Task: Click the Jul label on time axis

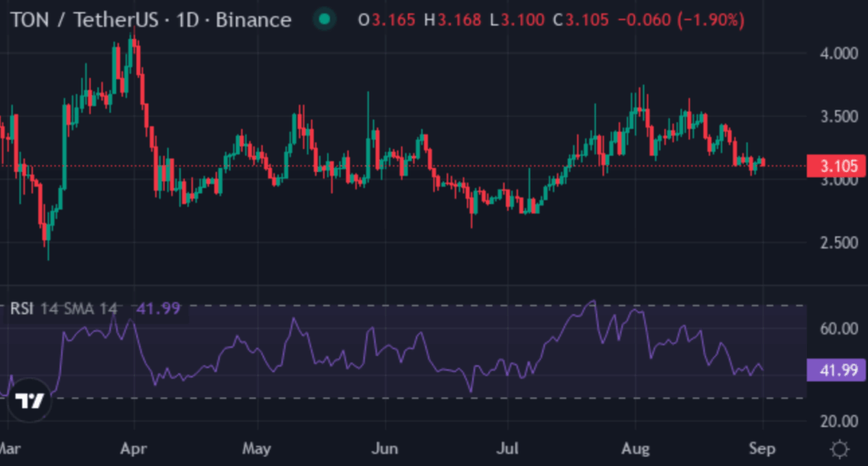Action: (507, 448)
